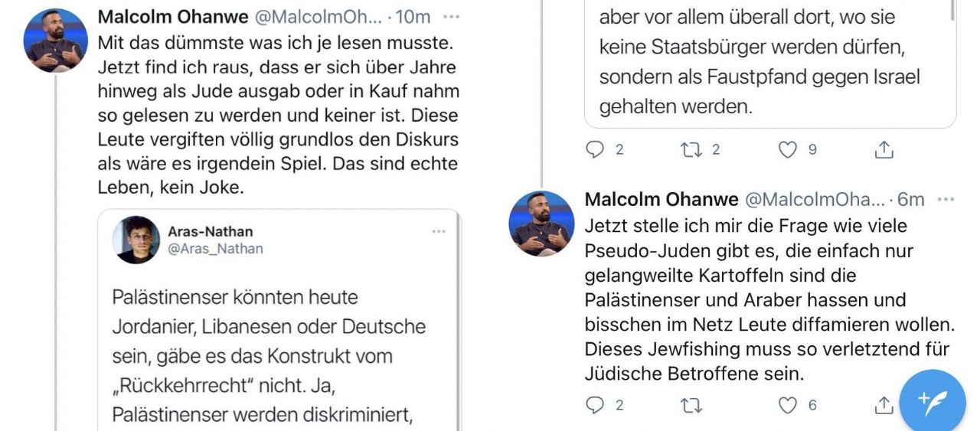Viewport: 980px width, 431px height.
Task: Retweet the Jewfishing tweet
Action: coord(691,405)
